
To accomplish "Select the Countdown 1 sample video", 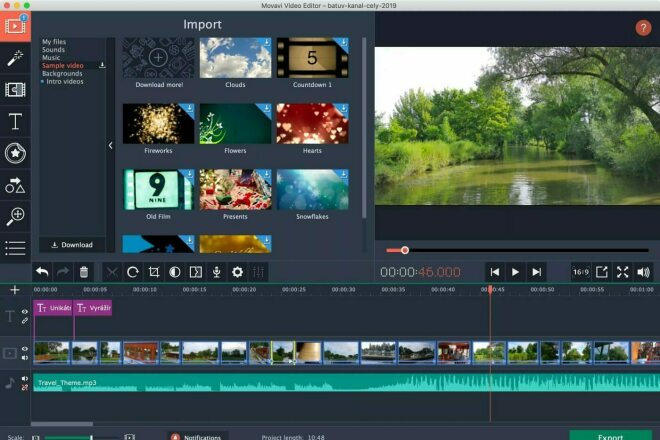I will (312, 58).
